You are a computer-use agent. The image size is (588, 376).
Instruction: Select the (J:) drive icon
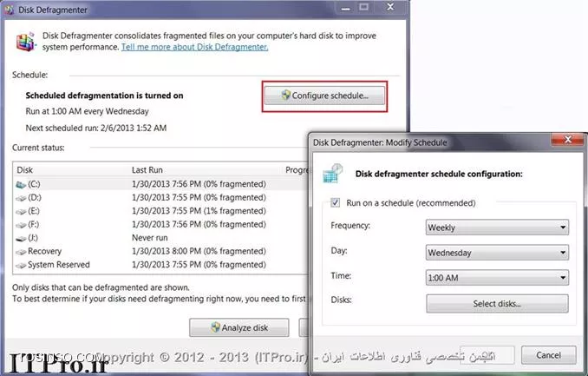pyautogui.click(x=21, y=238)
